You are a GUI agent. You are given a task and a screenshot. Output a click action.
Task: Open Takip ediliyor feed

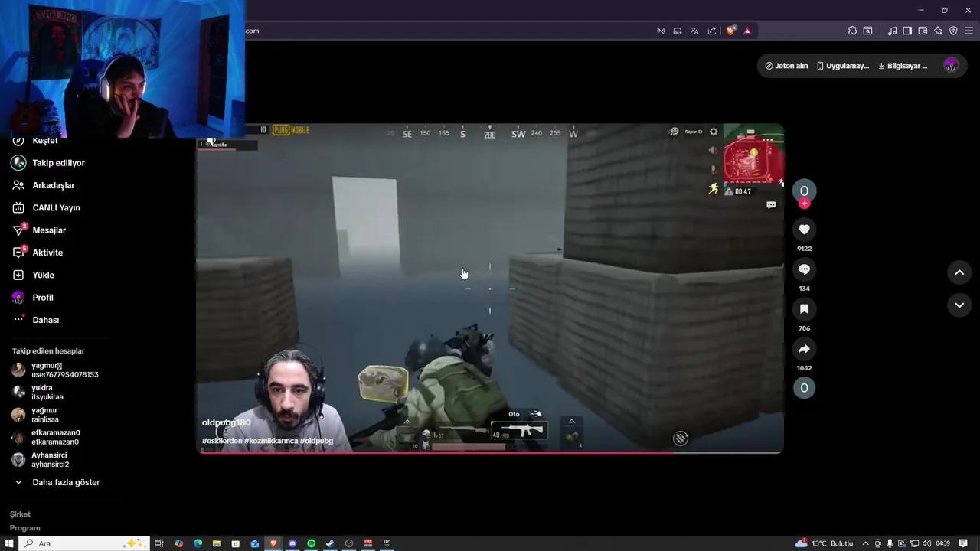(x=47, y=163)
